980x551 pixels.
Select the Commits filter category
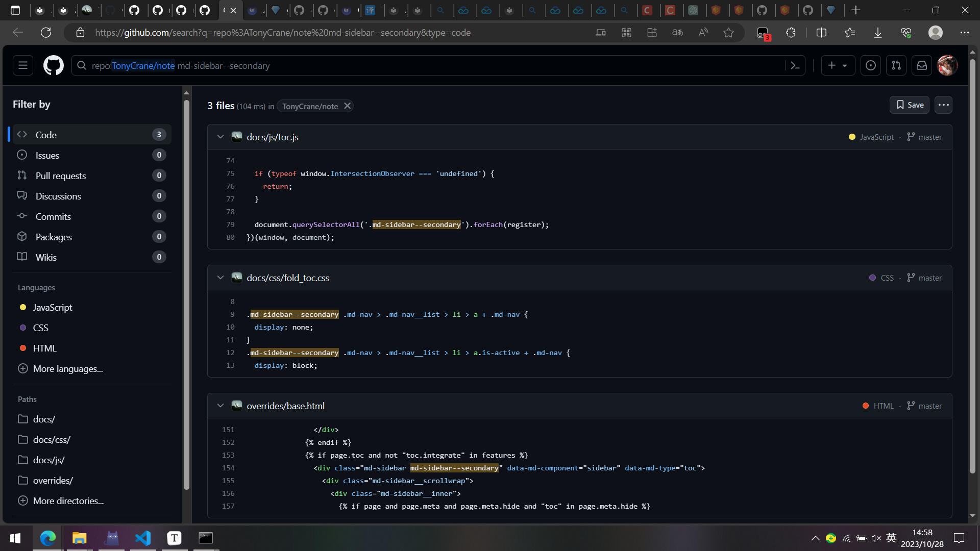(x=53, y=216)
